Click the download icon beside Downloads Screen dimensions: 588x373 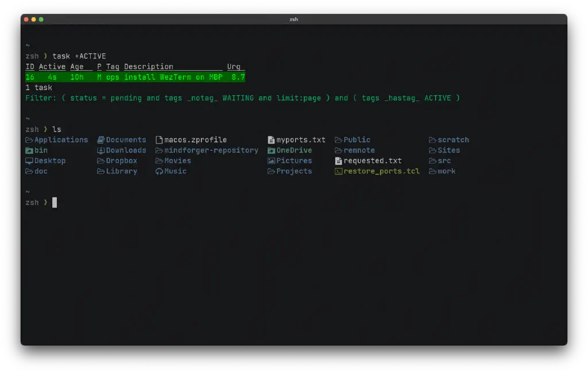(100, 150)
